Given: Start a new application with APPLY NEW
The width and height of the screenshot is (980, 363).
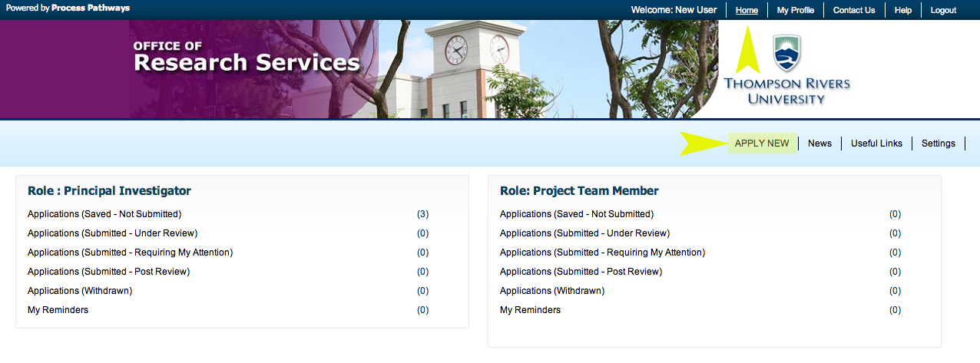Looking at the screenshot, I should click(761, 144).
